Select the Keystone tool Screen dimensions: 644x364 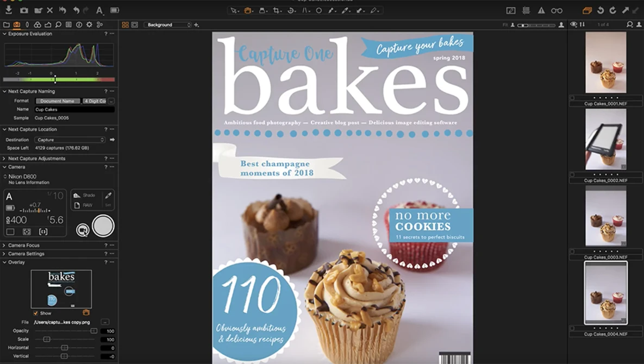pos(305,11)
